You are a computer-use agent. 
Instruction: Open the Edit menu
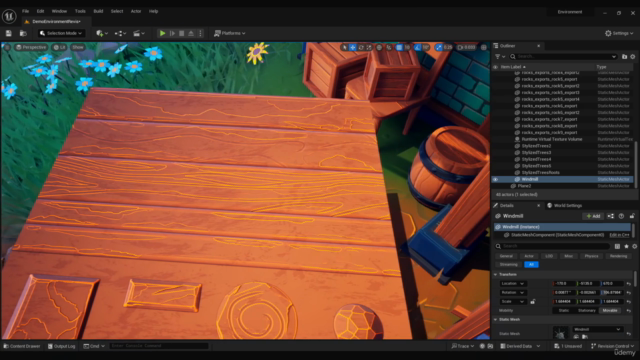click(40, 11)
